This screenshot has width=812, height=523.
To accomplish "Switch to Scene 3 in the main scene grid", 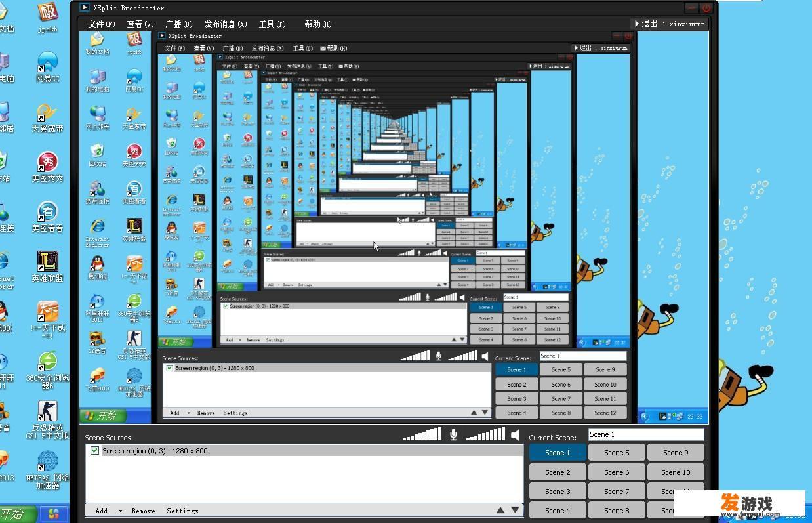I will pyautogui.click(x=558, y=492).
